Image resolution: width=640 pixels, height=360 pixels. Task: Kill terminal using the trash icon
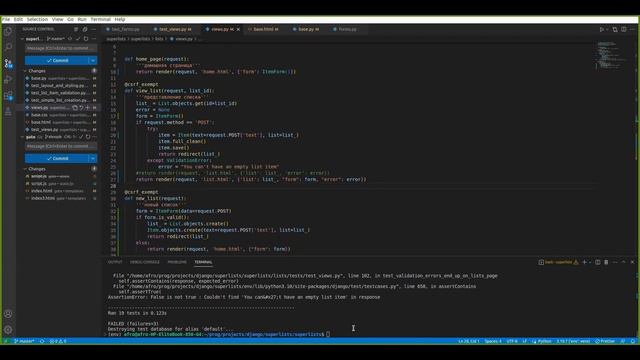606,262
